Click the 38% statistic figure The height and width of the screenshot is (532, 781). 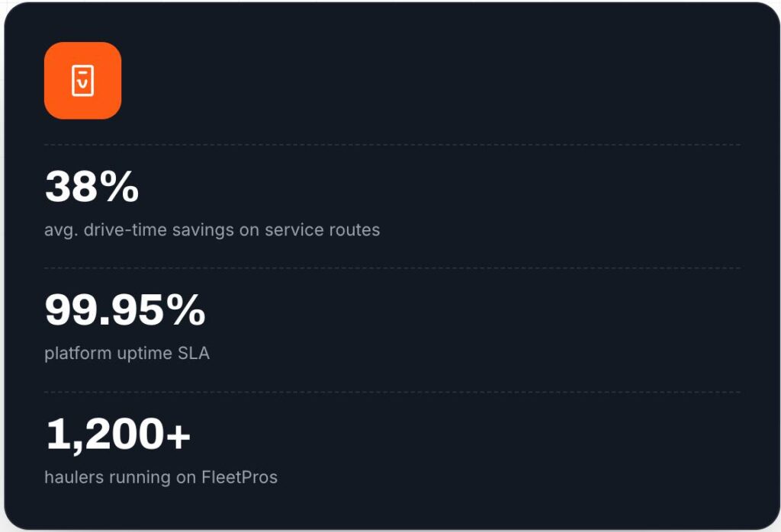click(92, 186)
